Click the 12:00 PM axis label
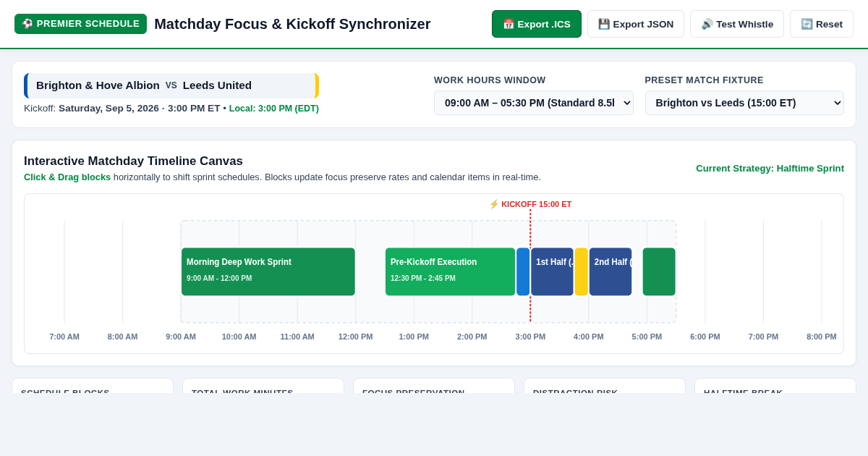 pyautogui.click(x=356, y=337)
